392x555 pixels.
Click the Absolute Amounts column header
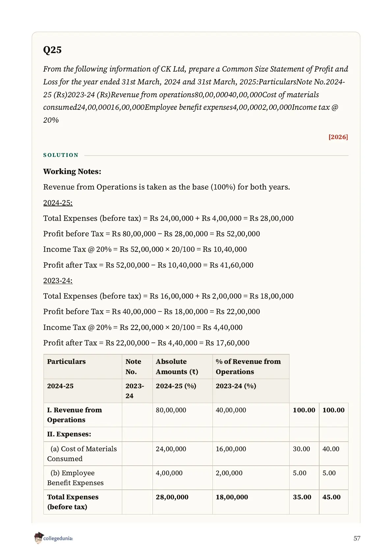tap(177, 366)
